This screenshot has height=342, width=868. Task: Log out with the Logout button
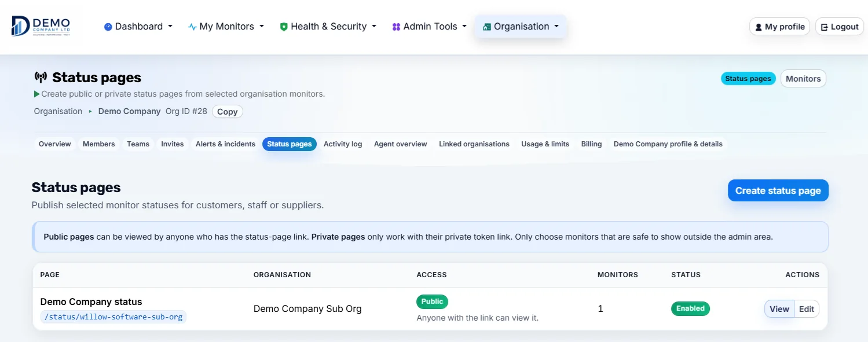pyautogui.click(x=840, y=27)
